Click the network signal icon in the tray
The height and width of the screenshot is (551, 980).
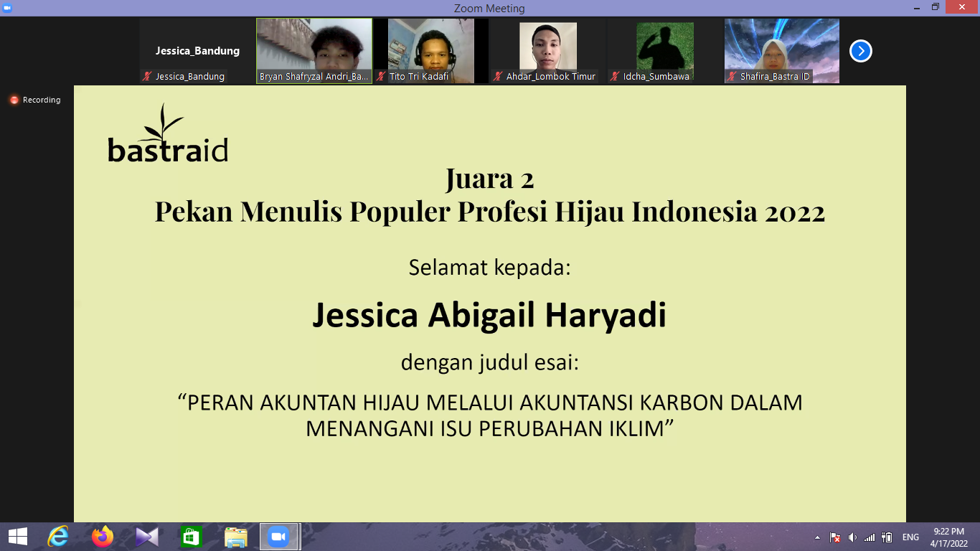[x=870, y=537]
